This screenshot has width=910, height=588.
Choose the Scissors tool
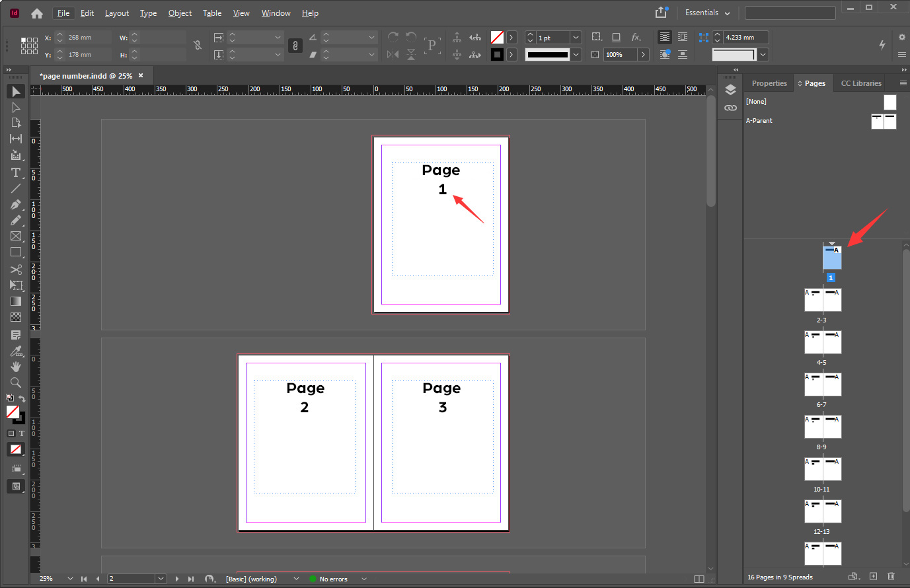click(x=16, y=270)
